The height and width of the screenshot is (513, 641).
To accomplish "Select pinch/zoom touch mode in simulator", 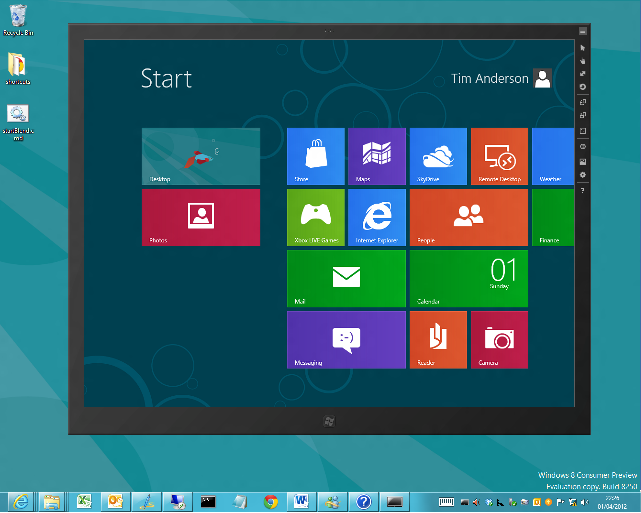I will click(583, 74).
